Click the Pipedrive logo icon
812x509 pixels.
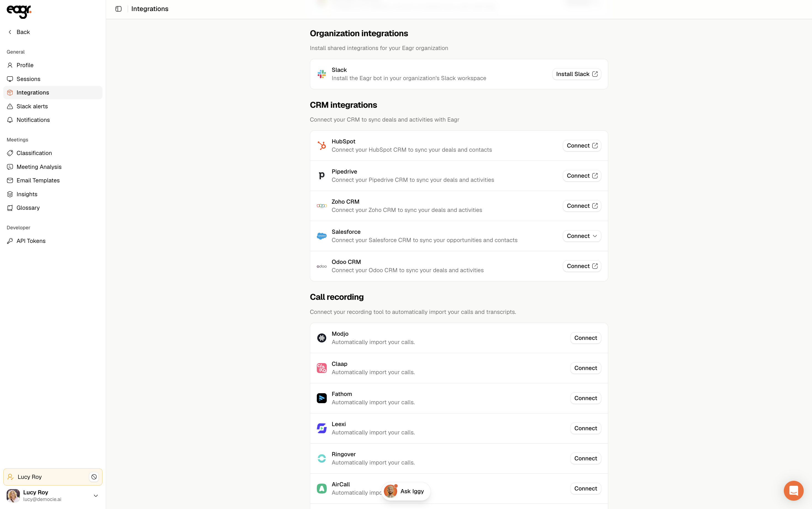[321, 176]
